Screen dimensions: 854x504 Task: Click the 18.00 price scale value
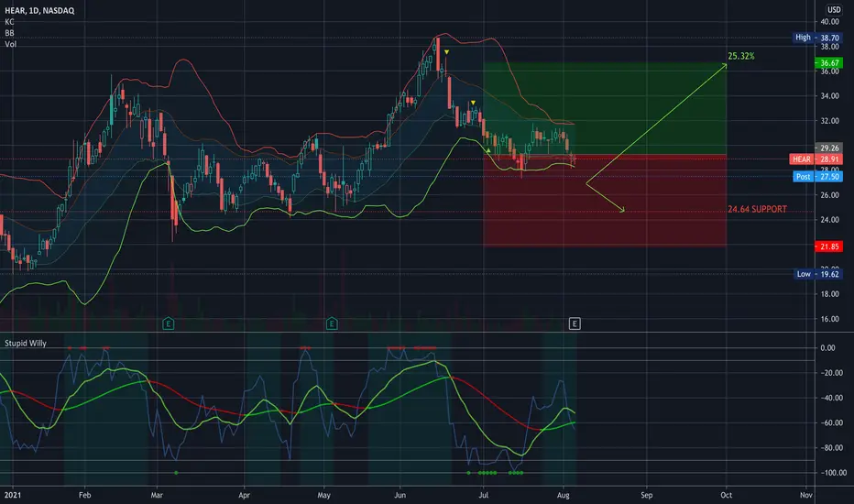830,294
